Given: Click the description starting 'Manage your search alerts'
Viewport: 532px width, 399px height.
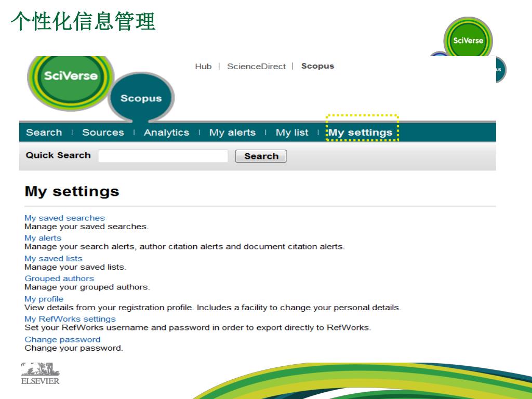Looking at the screenshot, I should click(184, 246).
